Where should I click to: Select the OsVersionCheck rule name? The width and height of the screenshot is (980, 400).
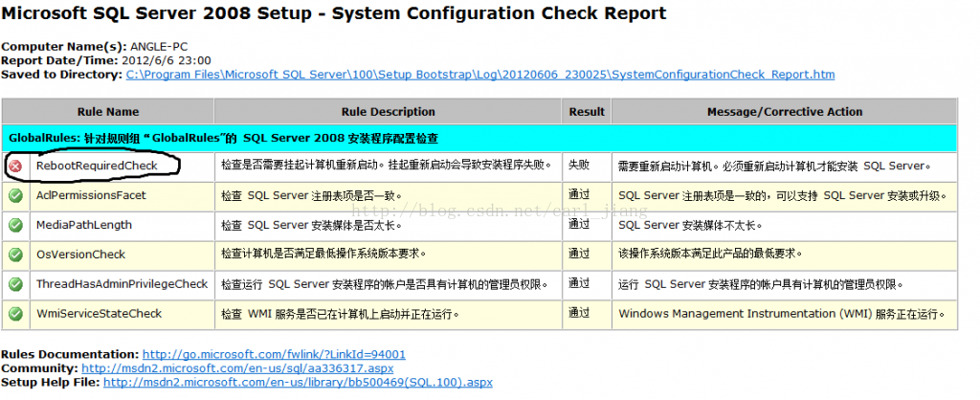[80, 255]
